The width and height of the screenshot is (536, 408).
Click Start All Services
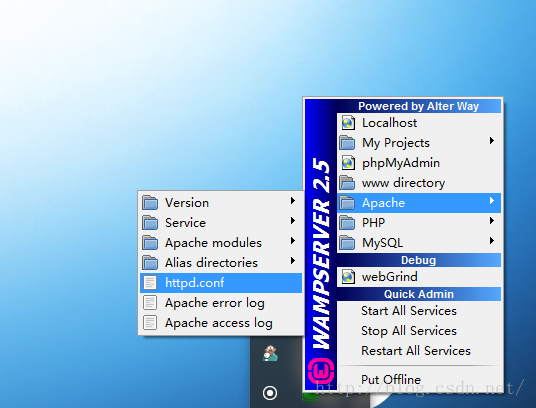coord(419,311)
